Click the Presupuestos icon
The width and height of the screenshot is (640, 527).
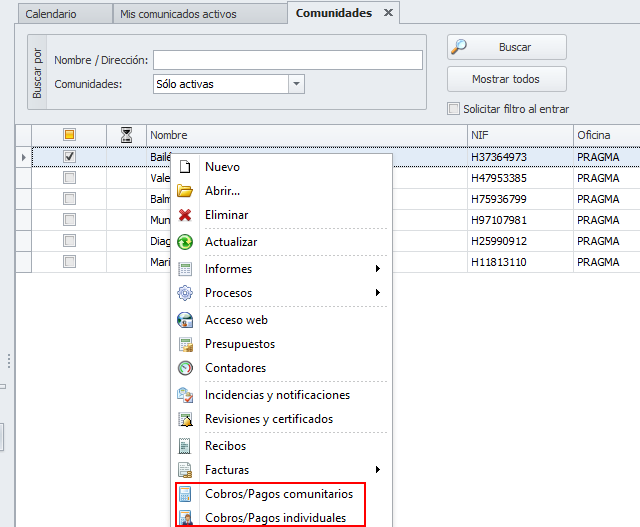point(186,344)
